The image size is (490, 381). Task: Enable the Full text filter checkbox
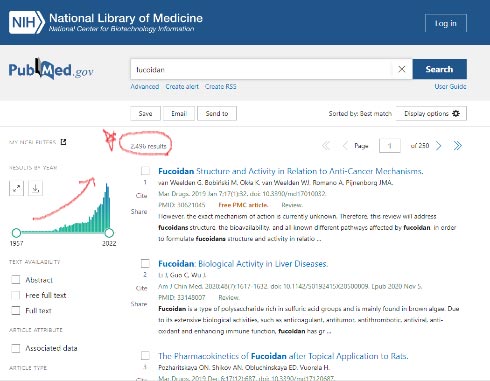click(16, 310)
